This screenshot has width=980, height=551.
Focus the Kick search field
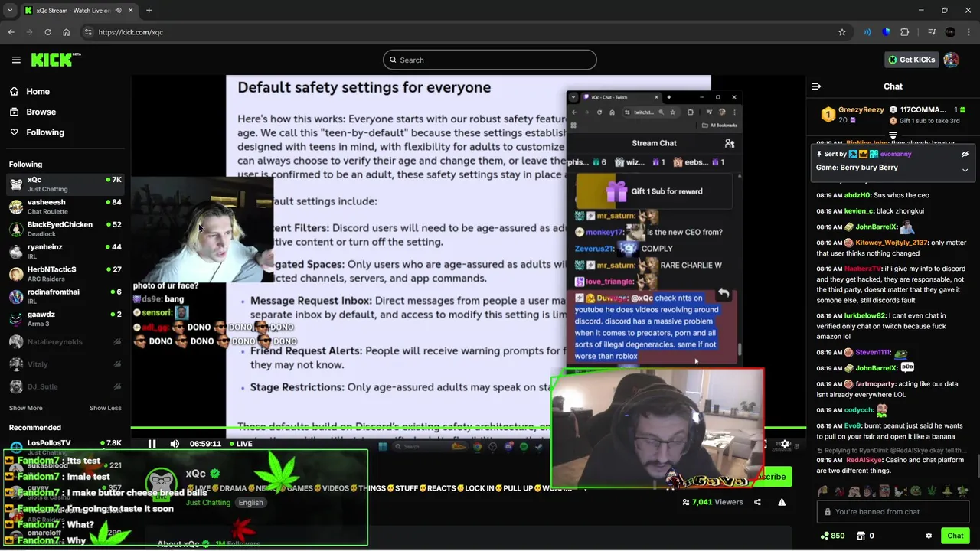tap(490, 60)
